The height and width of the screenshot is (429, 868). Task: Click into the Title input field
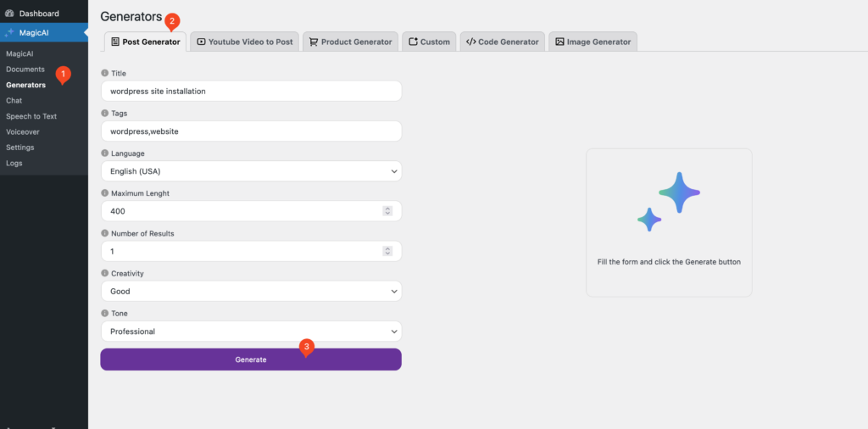pyautogui.click(x=250, y=91)
